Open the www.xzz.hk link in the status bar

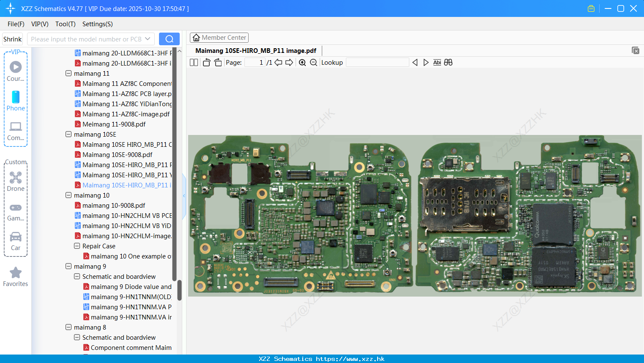tap(350, 359)
